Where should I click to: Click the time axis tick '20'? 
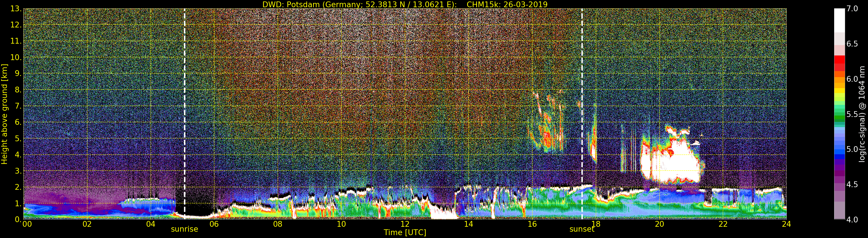tap(659, 224)
